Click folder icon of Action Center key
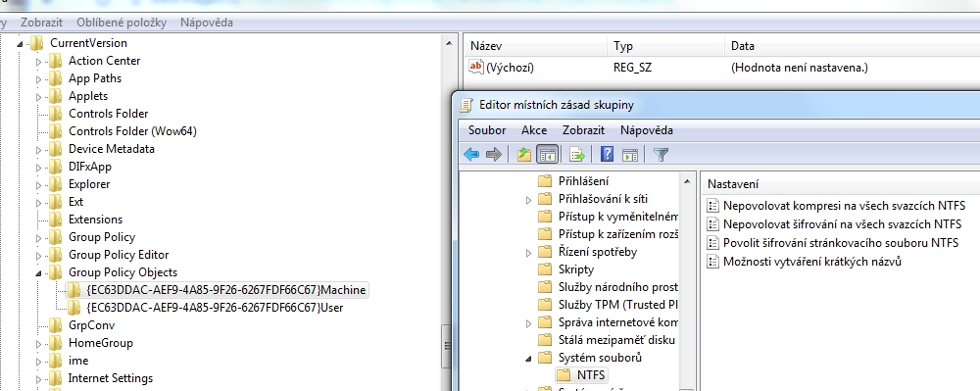The width and height of the screenshot is (980, 391). [56, 61]
